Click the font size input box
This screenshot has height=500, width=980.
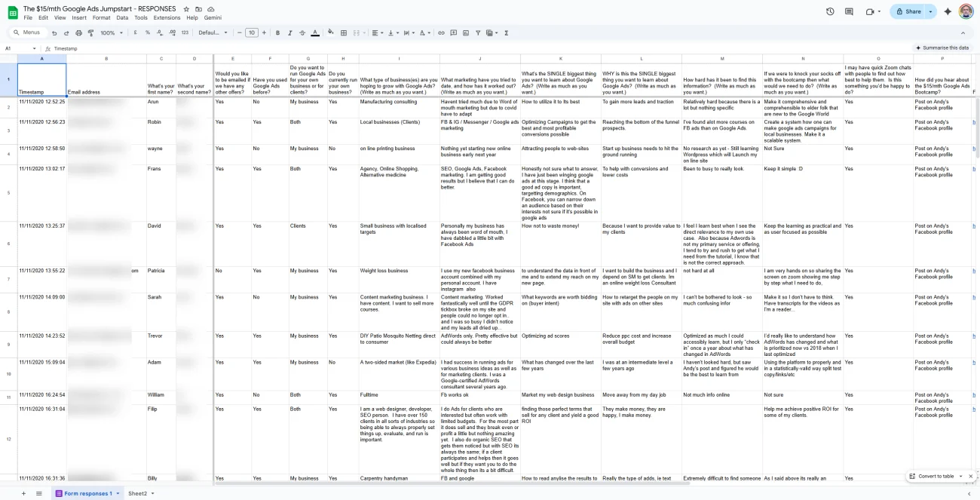coord(252,33)
